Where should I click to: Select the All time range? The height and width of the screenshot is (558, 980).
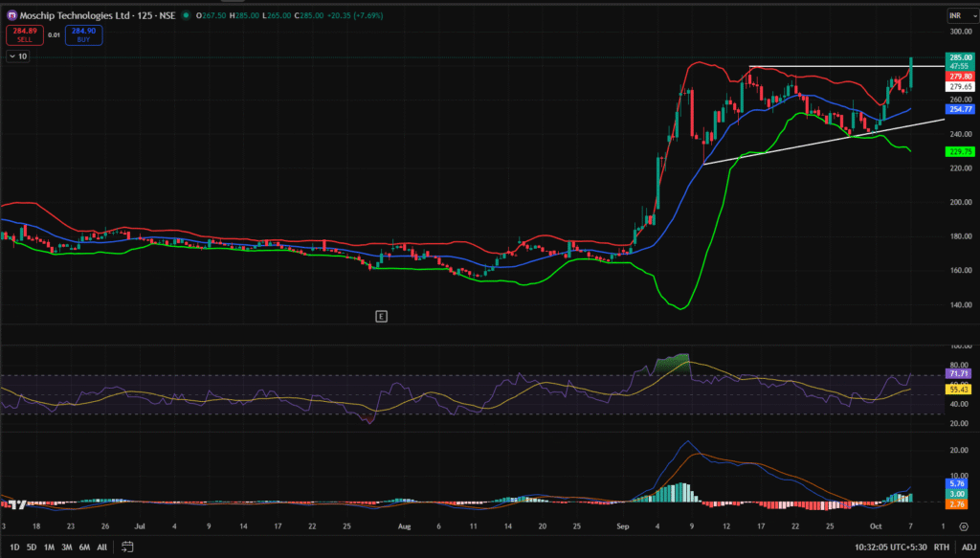[101, 547]
